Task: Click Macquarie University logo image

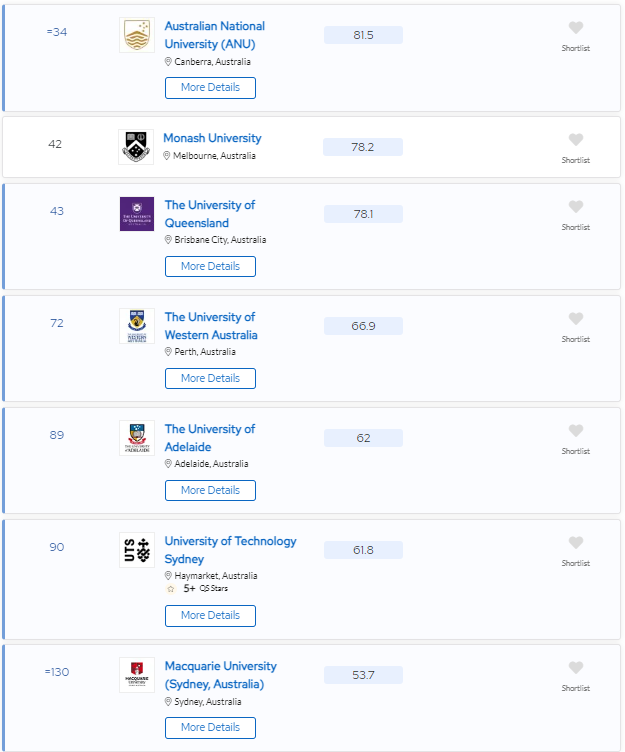Action: [137, 675]
